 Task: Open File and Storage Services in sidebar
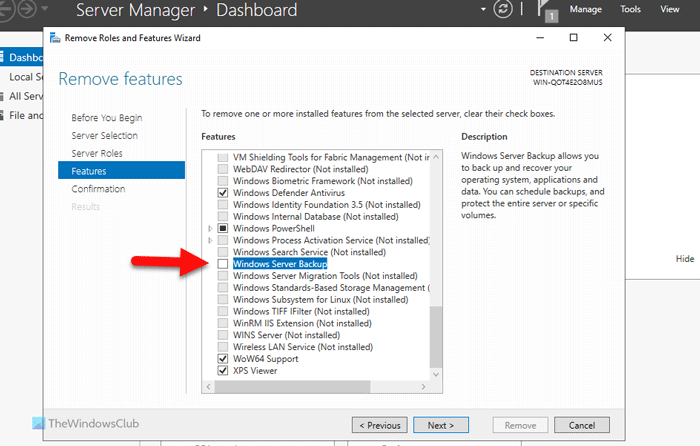(22, 115)
